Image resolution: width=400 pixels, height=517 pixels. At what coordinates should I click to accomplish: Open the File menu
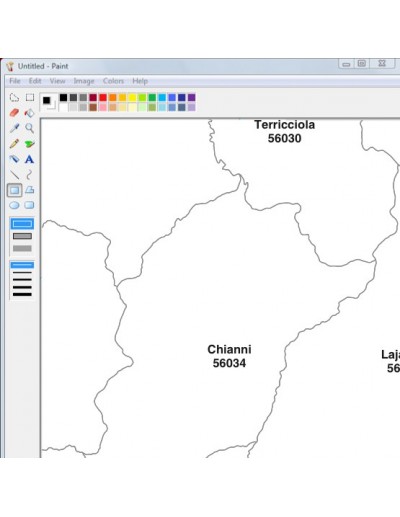(x=15, y=81)
